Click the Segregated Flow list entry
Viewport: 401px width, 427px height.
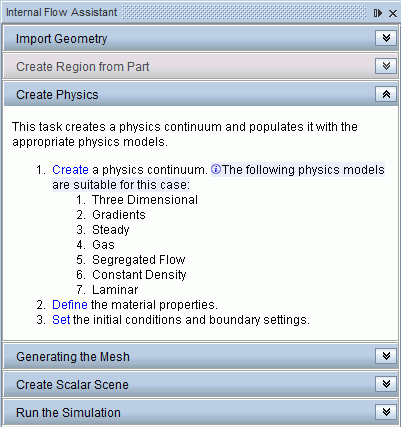(139, 260)
